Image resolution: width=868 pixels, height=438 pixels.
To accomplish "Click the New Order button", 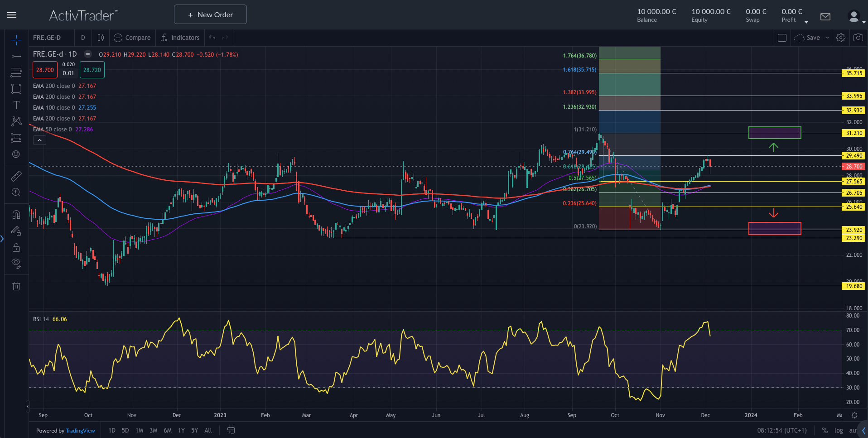I will click(210, 14).
